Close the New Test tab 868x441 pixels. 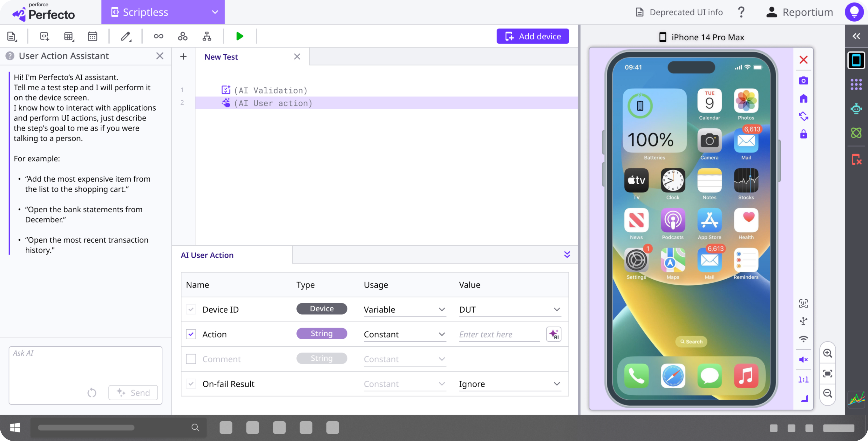click(x=297, y=57)
